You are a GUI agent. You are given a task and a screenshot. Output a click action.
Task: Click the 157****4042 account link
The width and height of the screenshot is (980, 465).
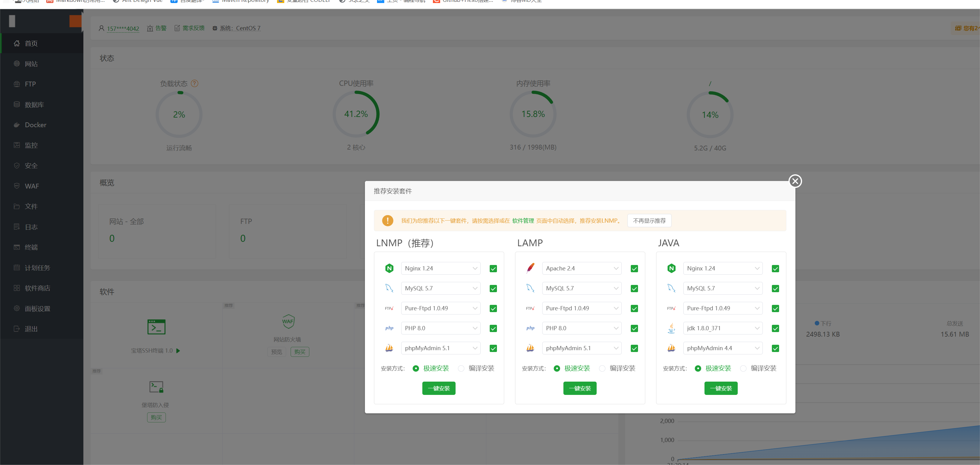click(x=123, y=28)
